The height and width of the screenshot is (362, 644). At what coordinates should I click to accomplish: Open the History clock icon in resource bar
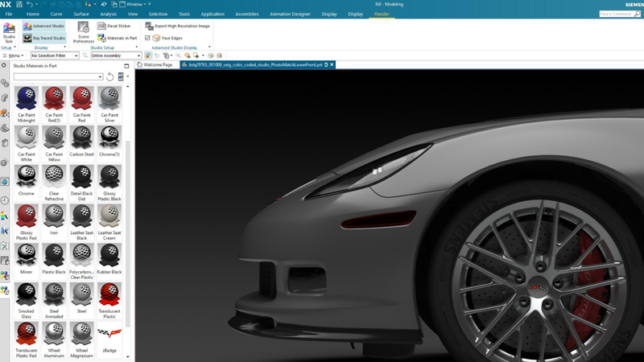[5, 200]
